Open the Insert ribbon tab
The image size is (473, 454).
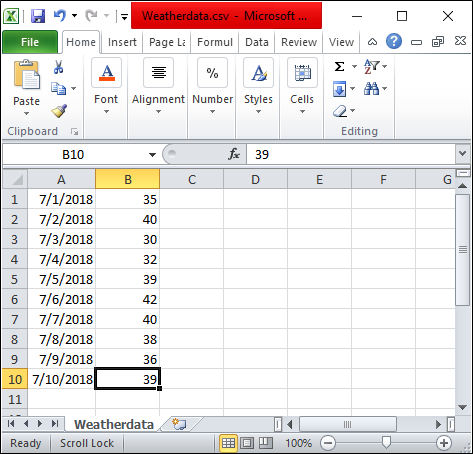pos(122,42)
